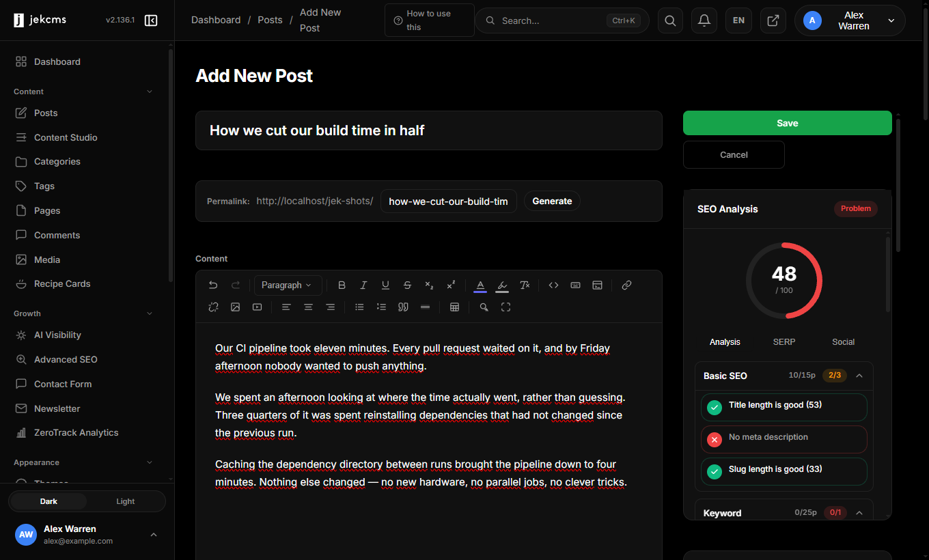The height and width of the screenshot is (560, 929).
Task: Open the highlight color picker
Action: (502, 285)
